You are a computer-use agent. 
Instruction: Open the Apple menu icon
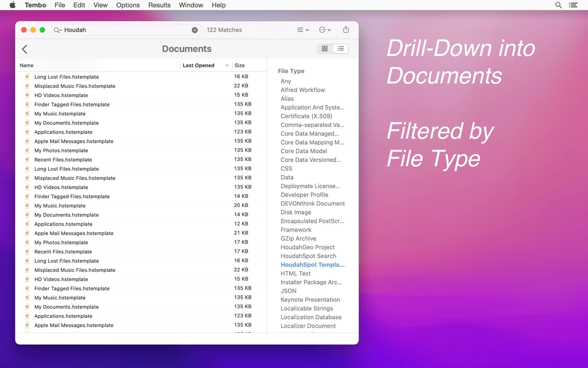click(x=12, y=5)
